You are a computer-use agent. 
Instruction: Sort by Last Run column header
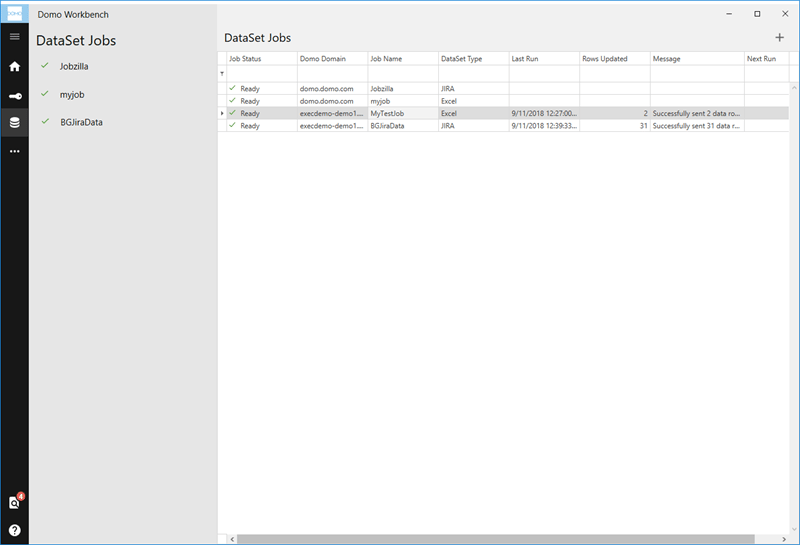tap(544, 59)
